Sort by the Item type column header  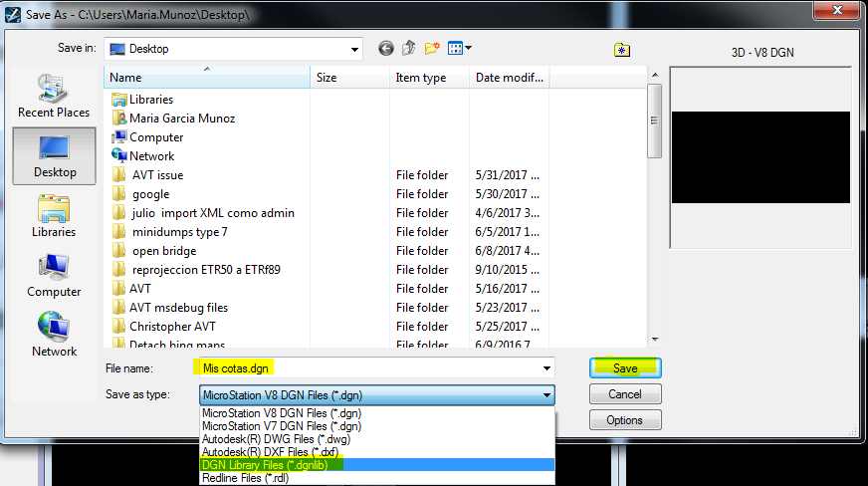430,78
